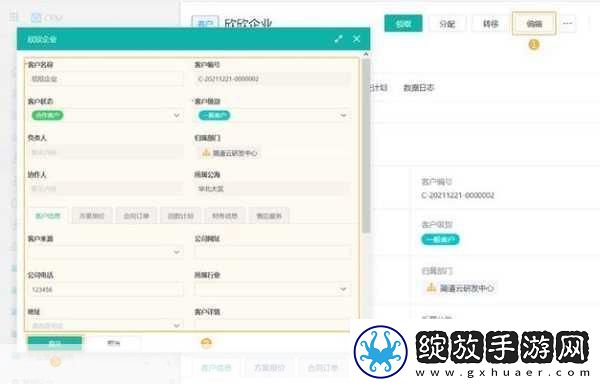This screenshot has height=384, width=600.
Task: Click the 编辑 button
Action: (534, 24)
